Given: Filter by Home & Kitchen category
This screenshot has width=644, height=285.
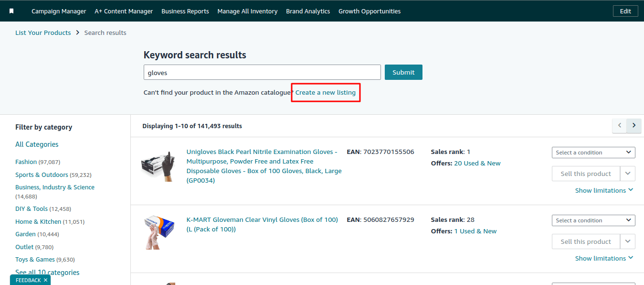Looking at the screenshot, I should [38, 221].
